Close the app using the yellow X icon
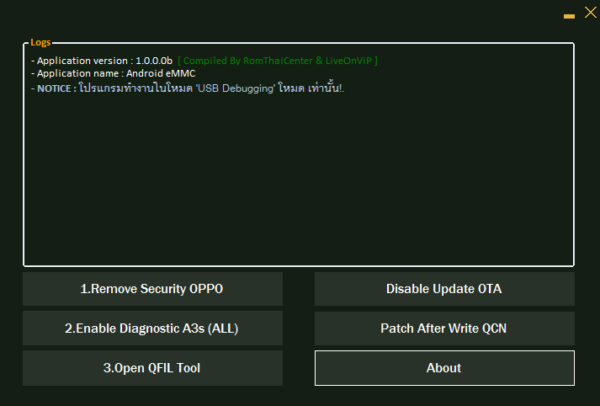 pos(590,12)
